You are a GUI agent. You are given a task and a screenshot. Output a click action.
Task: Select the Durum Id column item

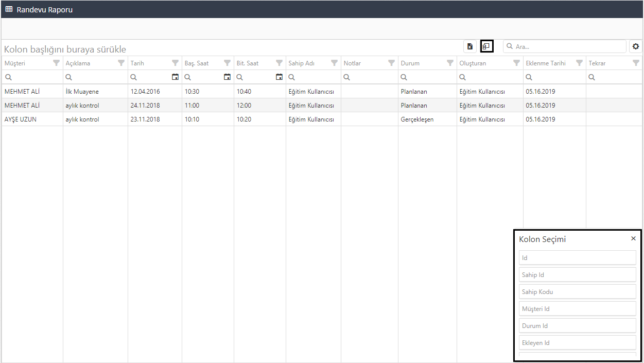click(x=577, y=325)
